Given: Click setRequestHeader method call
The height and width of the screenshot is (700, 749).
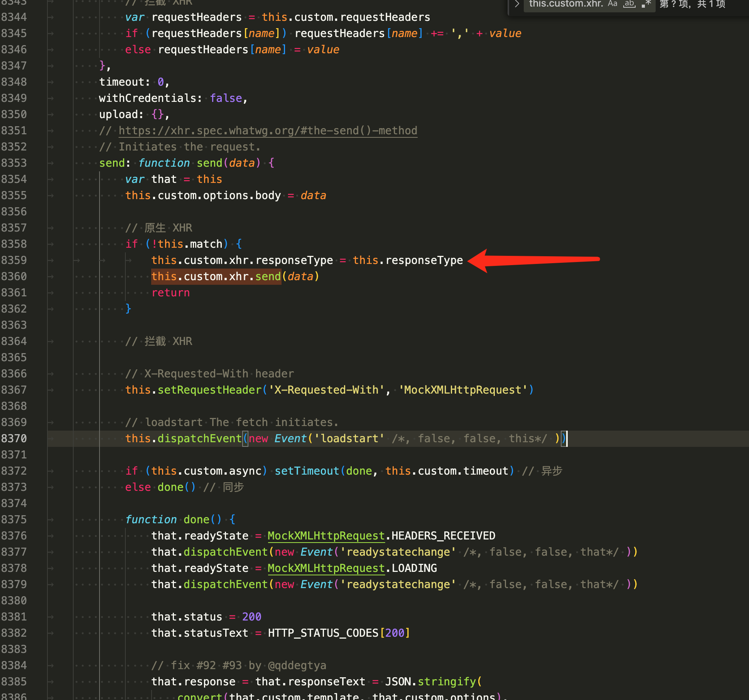Looking at the screenshot, I should point(209,390).
